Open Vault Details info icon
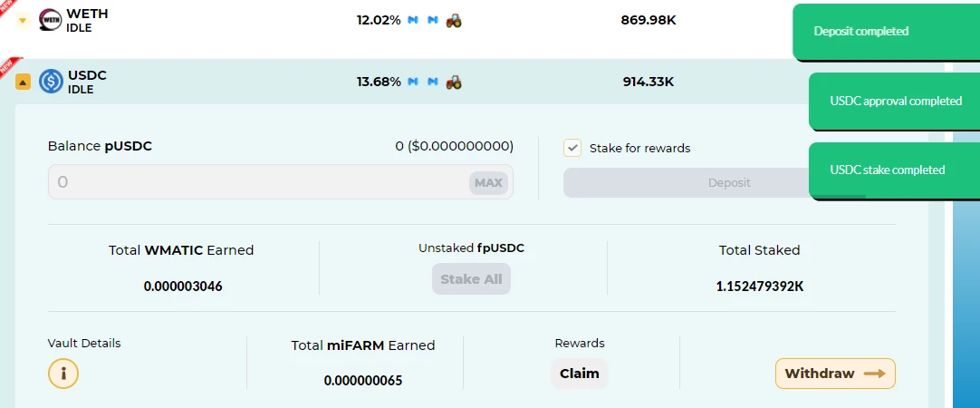980x408 pixels. coord(63,374)
